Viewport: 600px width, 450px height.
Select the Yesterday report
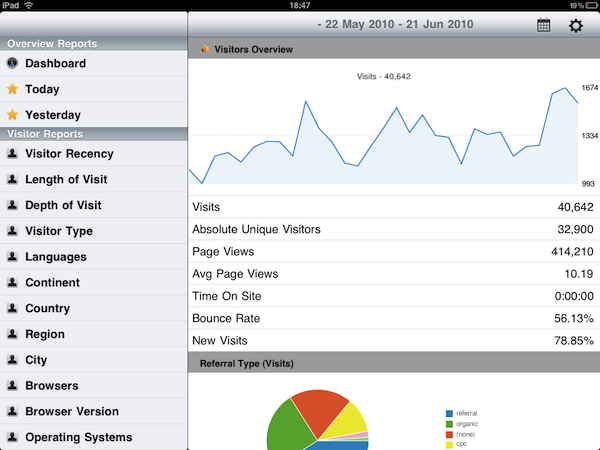click(94, 114)
